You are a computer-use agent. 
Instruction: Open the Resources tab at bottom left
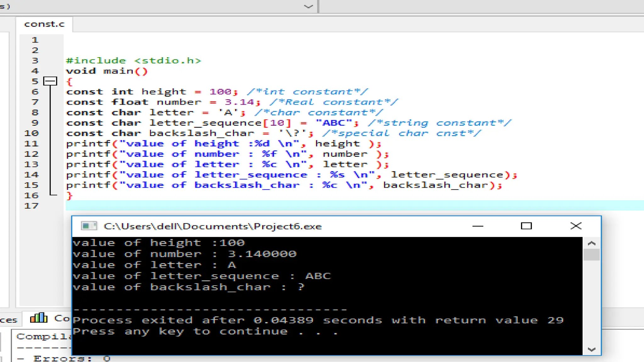click(x=9, y=320)
